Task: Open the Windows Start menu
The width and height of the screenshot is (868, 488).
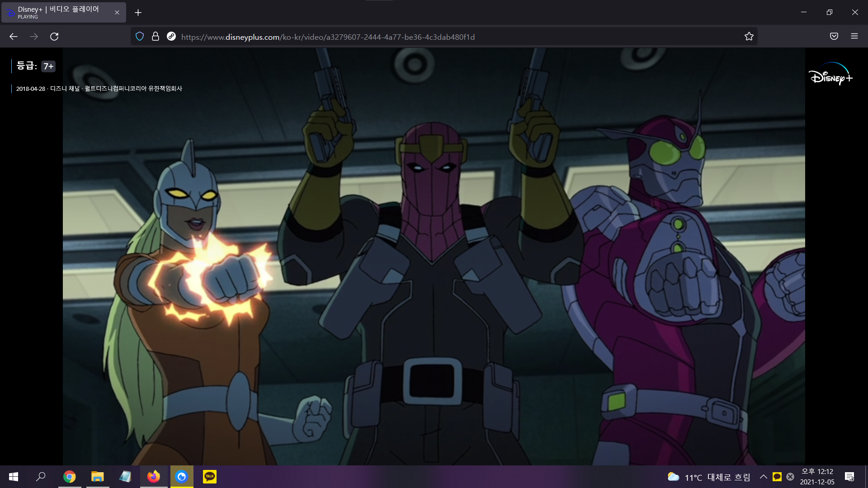Action: click(14, 477)
